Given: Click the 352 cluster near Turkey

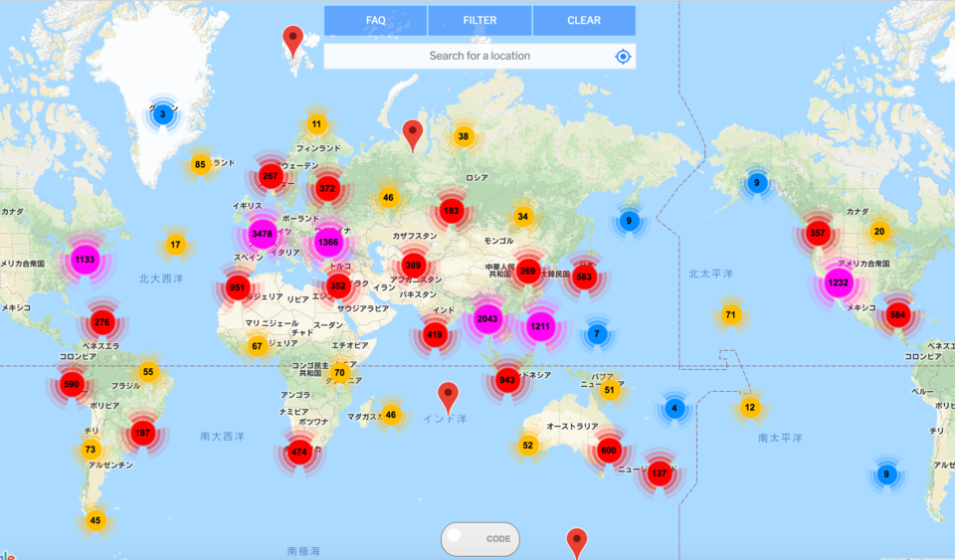Looking at the screenshot, I should pos(337,285).
